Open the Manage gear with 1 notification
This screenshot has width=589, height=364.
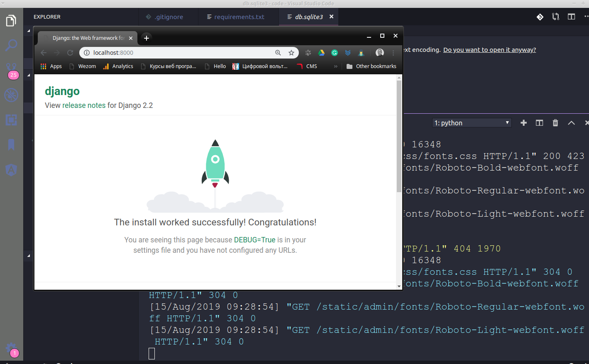12,350
